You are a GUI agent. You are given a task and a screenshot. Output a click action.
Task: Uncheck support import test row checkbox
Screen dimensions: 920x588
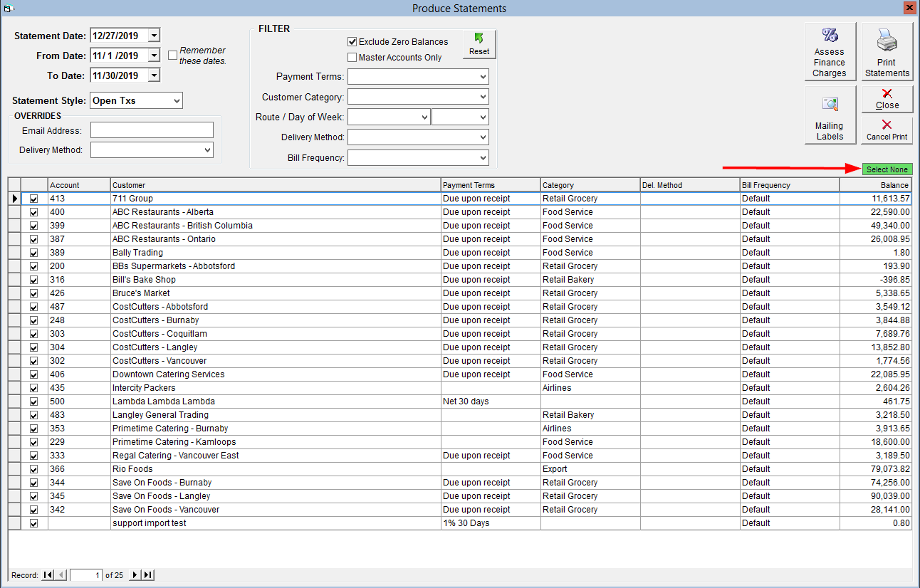click(34, 523)
